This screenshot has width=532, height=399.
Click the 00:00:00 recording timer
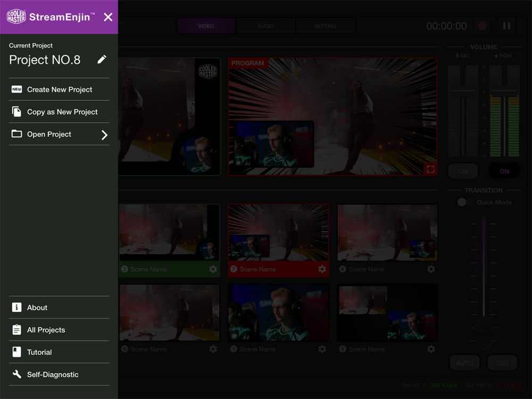pos(446,26)
